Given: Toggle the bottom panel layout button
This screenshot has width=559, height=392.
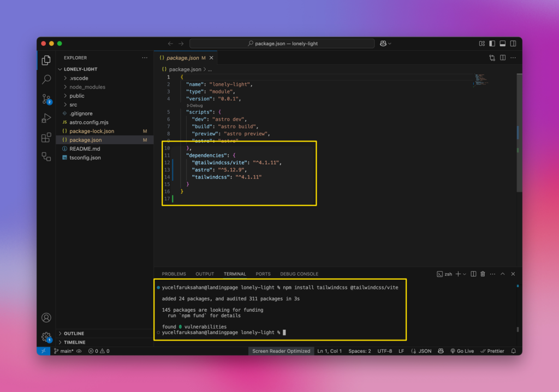Looking at the screenshot, I should [x=502, y=44].
